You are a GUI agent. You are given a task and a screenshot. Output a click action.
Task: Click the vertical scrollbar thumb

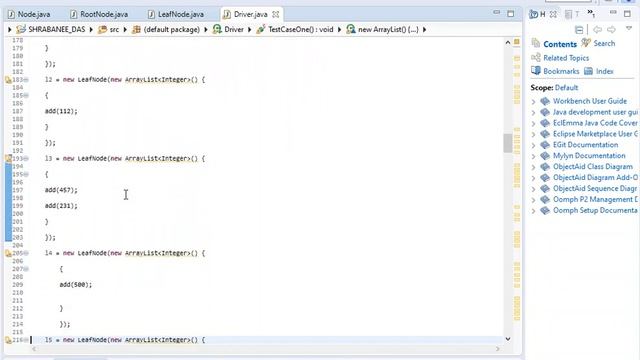[508, 143]
